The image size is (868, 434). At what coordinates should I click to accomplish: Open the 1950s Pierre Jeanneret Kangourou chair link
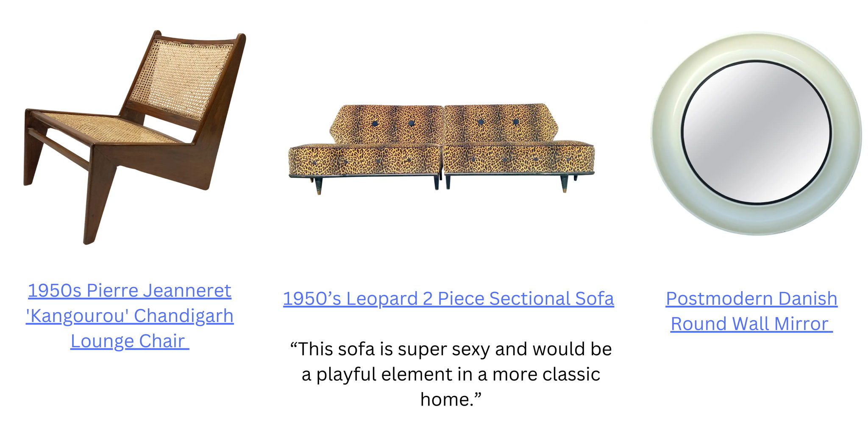pos(130,316)
